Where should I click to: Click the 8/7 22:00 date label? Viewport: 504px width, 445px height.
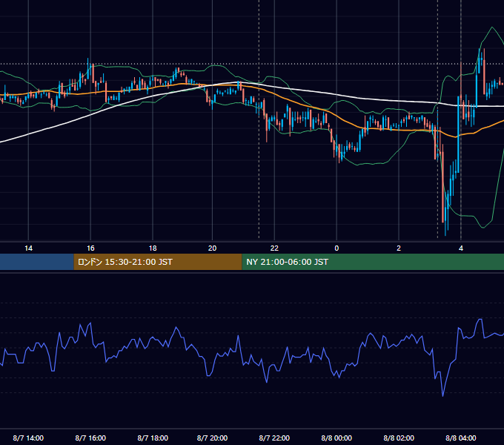click(274, 438)
